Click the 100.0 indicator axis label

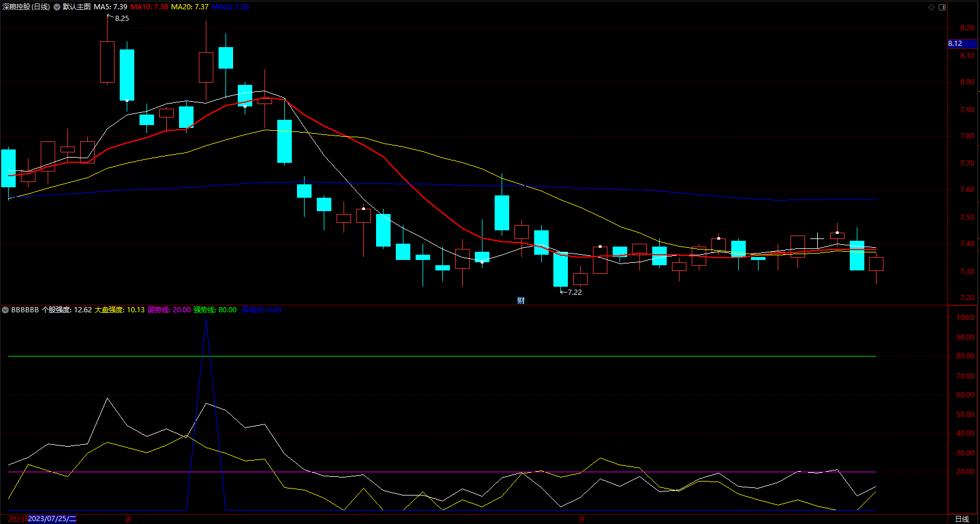[x=965, y=318]
